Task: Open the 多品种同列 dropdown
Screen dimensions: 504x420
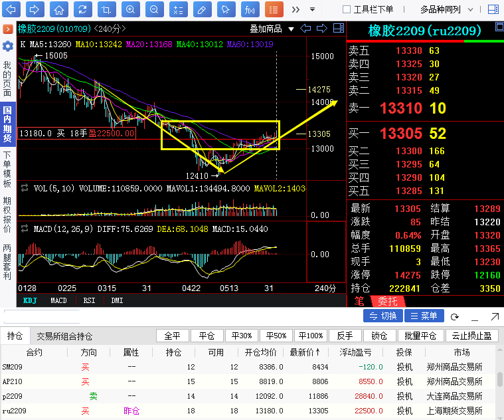Action: coord(449,9)
